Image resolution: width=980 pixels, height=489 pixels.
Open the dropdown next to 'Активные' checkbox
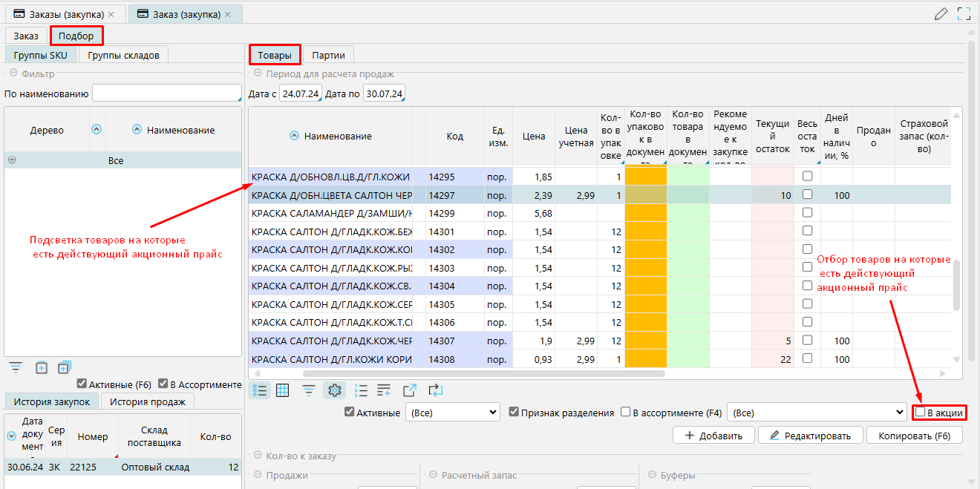tap(452, 413)
